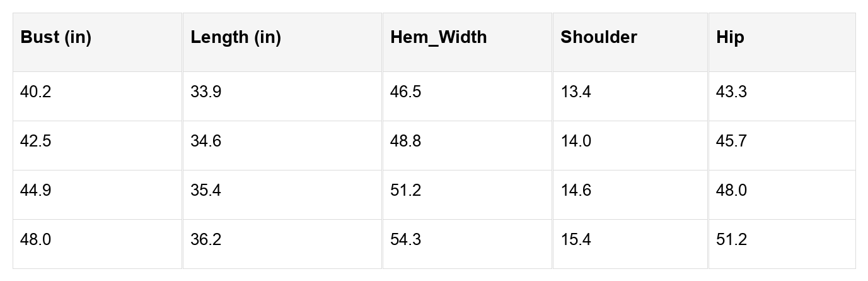The image size is (868, 281).
Task: Click shoulder value 14.6 cell
Action: [x=630, y=195]
